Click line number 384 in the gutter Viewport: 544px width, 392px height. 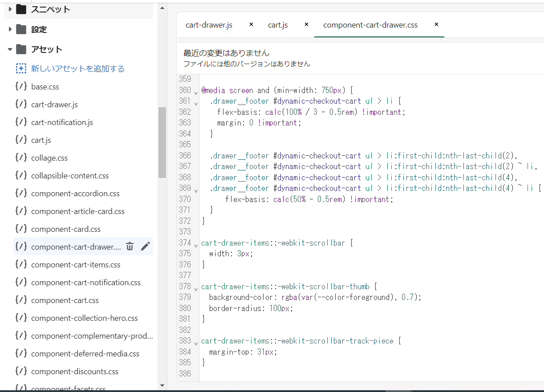point(185,352)
